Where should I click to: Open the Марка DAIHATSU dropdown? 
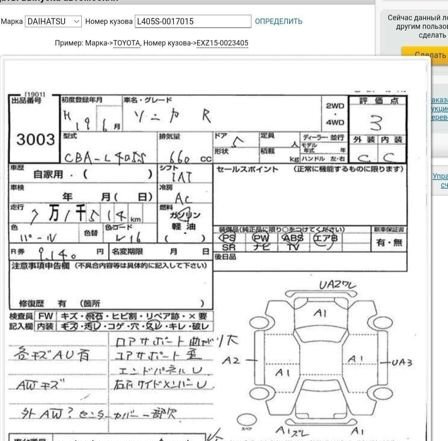click(53, 21)
